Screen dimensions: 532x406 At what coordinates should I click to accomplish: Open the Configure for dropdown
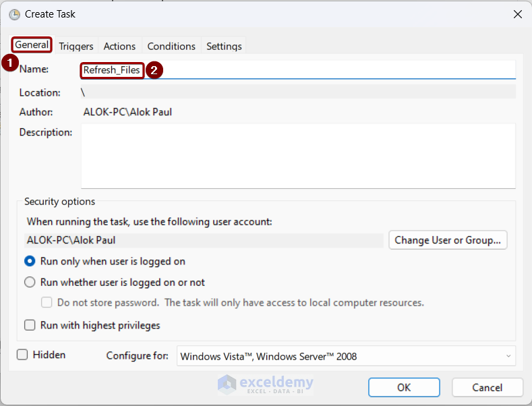pyautogui.click(x=345, y=356)
